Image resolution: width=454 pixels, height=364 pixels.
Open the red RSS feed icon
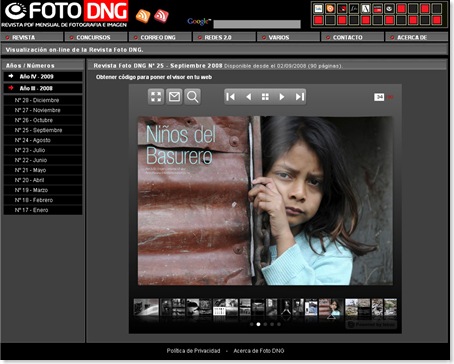click(x=161, y=16)
